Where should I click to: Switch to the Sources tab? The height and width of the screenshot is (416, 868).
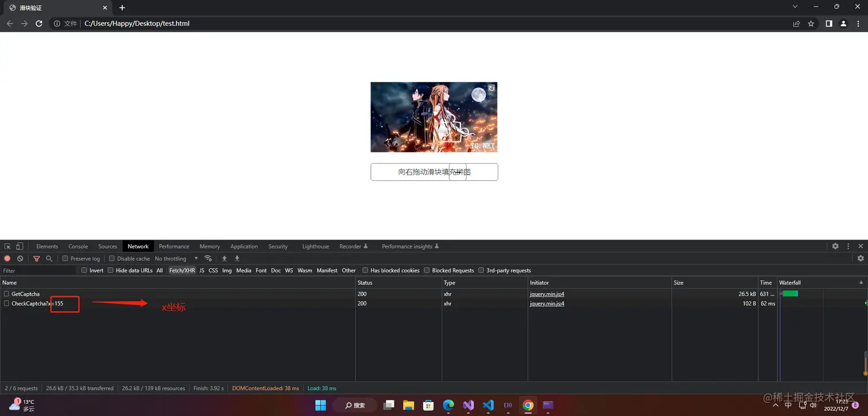point(107,246)
